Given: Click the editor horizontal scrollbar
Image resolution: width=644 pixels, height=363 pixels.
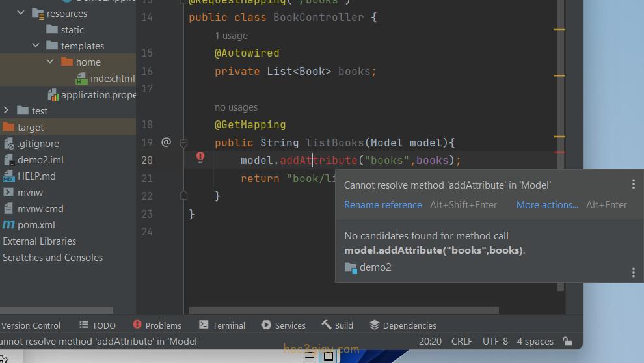Looking at the screenshot, I should (343, 311).
